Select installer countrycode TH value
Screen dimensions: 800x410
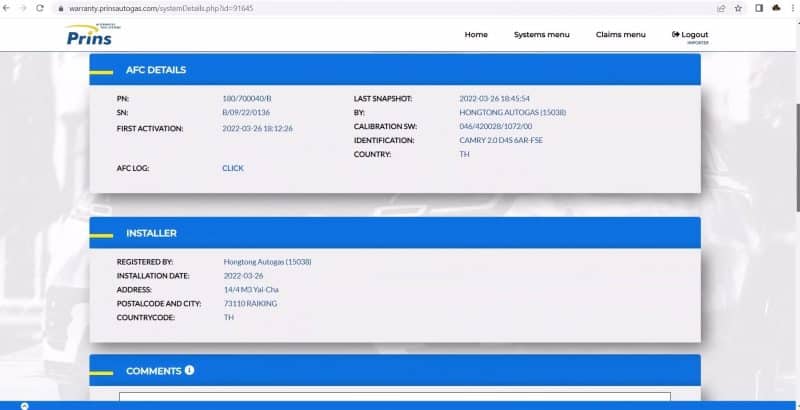tap(229, 317)
